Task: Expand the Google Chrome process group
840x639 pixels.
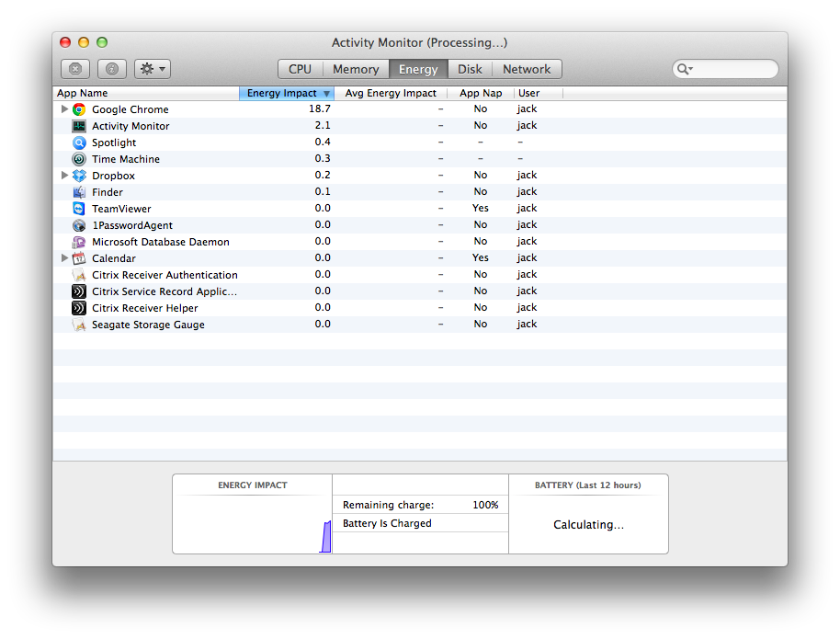Action: point(64,108)
